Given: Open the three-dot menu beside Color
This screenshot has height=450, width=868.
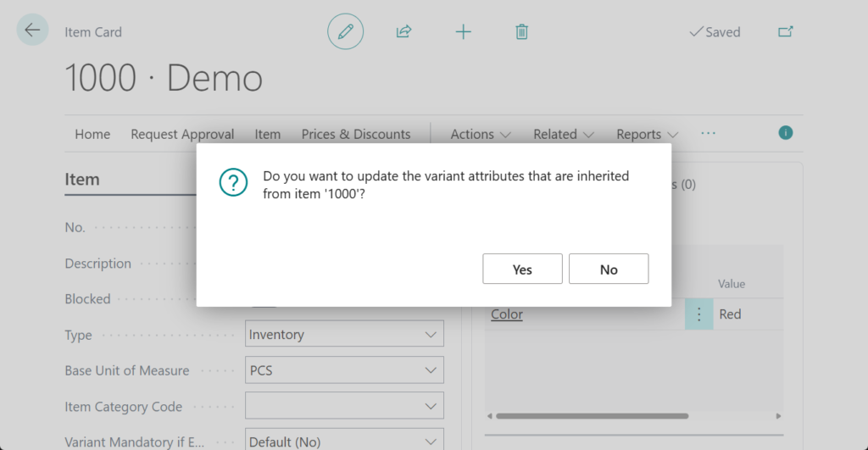Looking at the screenshot, I should 698,314.
